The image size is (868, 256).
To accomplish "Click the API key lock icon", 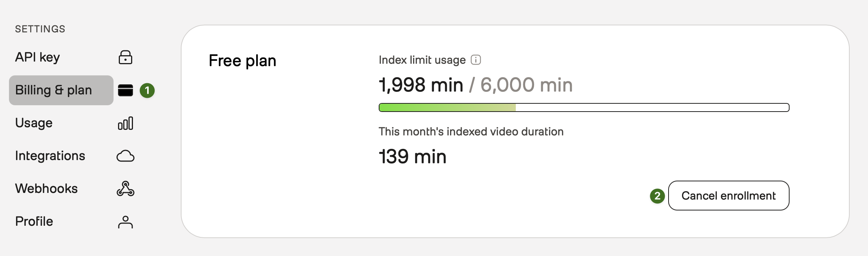I will pyautogui.click(x=125, y=57).
